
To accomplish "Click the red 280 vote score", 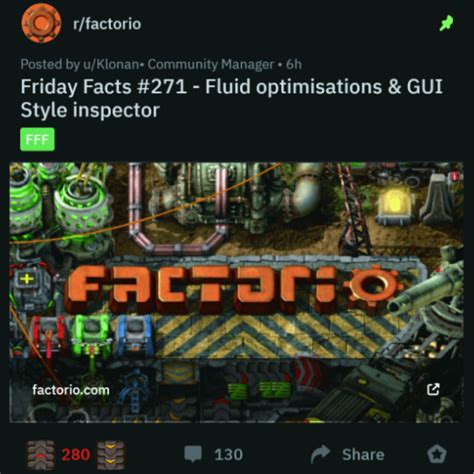I will click(x=76, y=455).
